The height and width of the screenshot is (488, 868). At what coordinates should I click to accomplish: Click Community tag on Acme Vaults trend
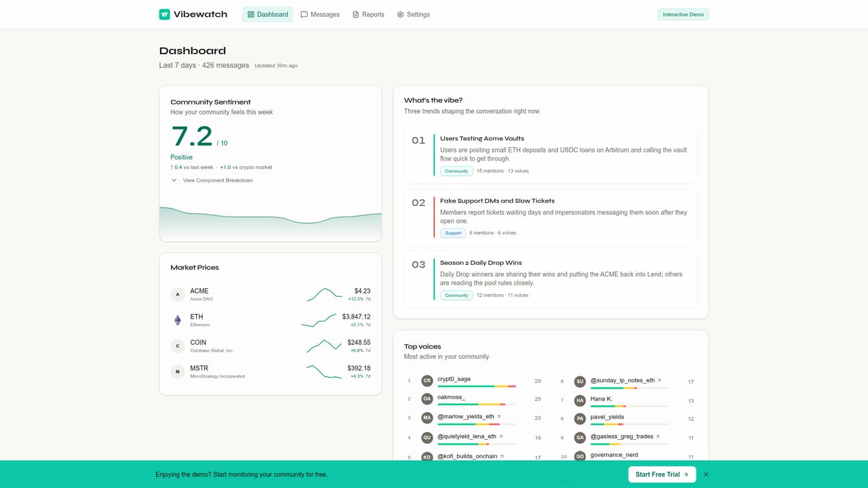coord(456,171)
